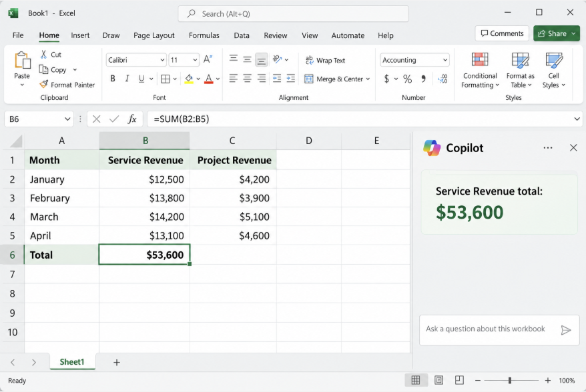
Task: Send the Copilot question
Action: [x=566, y=330]
